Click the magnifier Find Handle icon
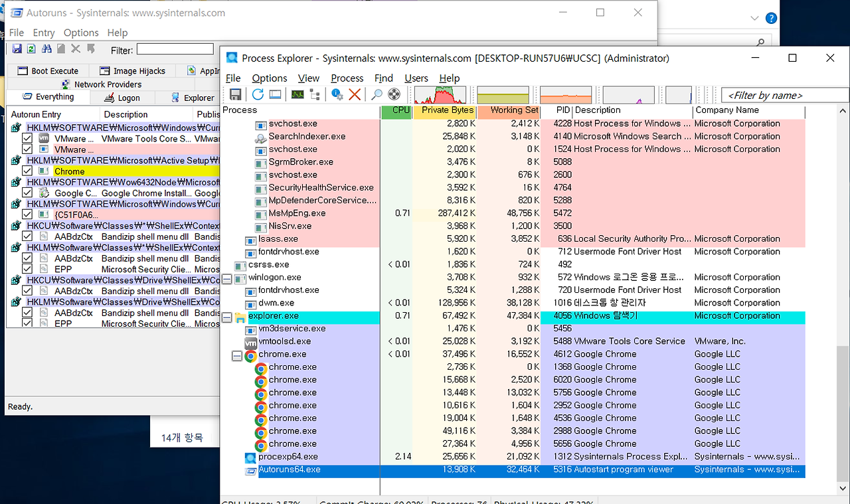850x504 pixels. [377, 95]
